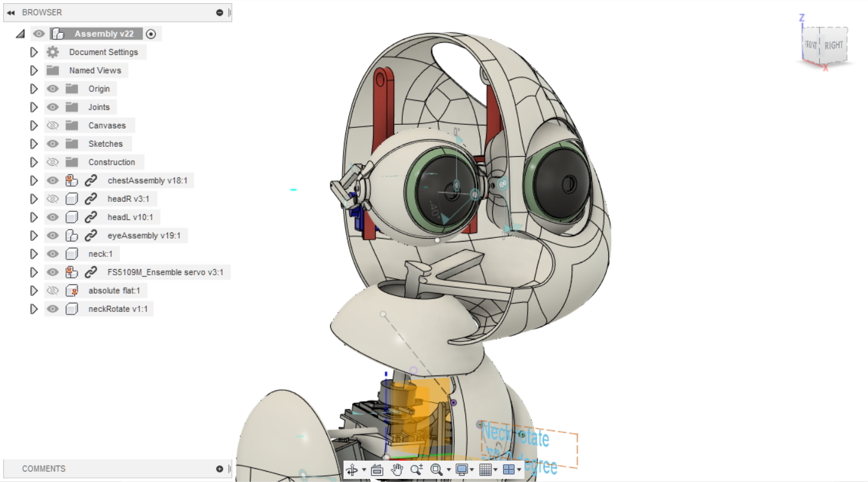The height and width of the screenshot is (482, 868).
Task: Select the Zoom magnifier tool
Action: pos(417,470)
